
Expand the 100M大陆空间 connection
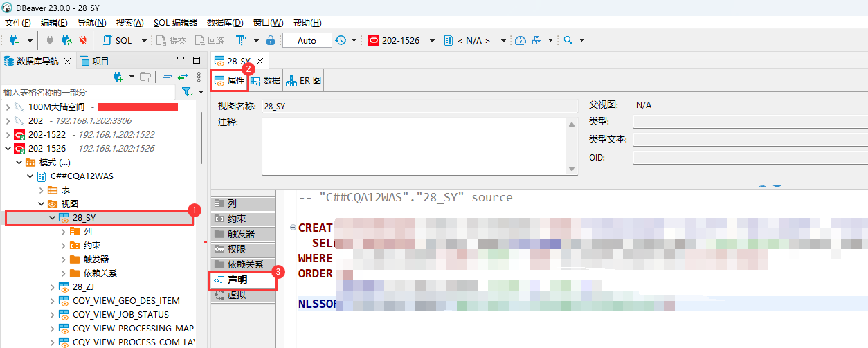pyautogui.click(x=8, y=107)
